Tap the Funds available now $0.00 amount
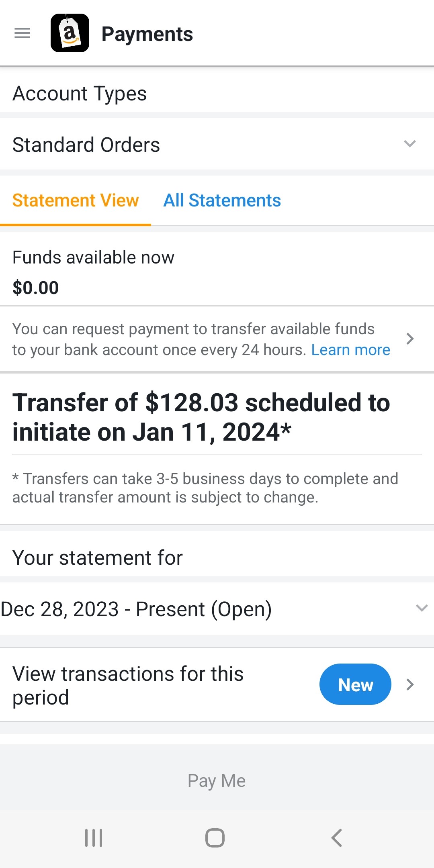 coord(36,288)
